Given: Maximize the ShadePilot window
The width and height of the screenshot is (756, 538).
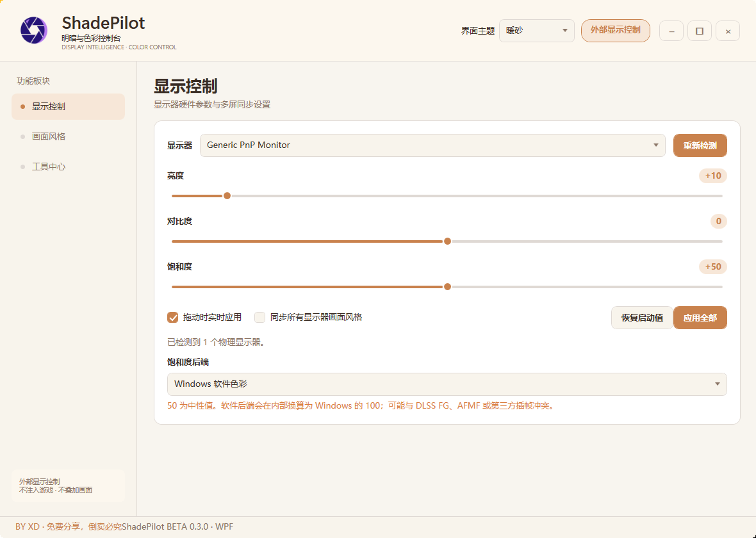Looking at the screenshot, I should (700, 31).
